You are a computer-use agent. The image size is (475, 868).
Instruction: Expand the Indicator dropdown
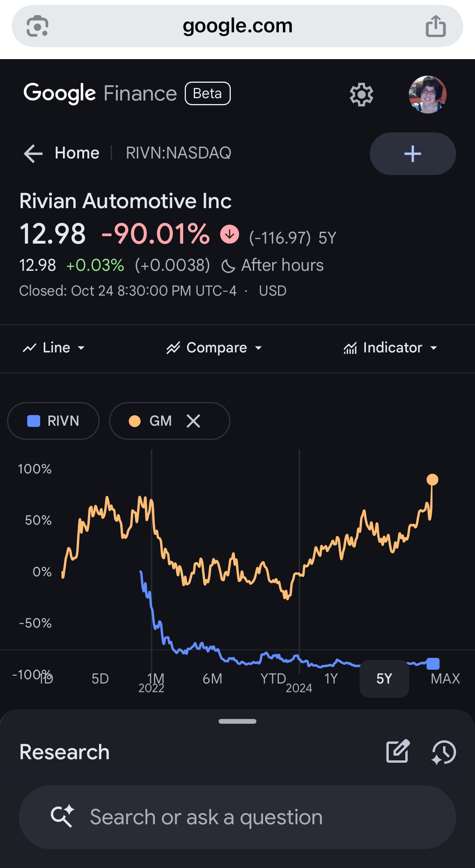[390, 348]
